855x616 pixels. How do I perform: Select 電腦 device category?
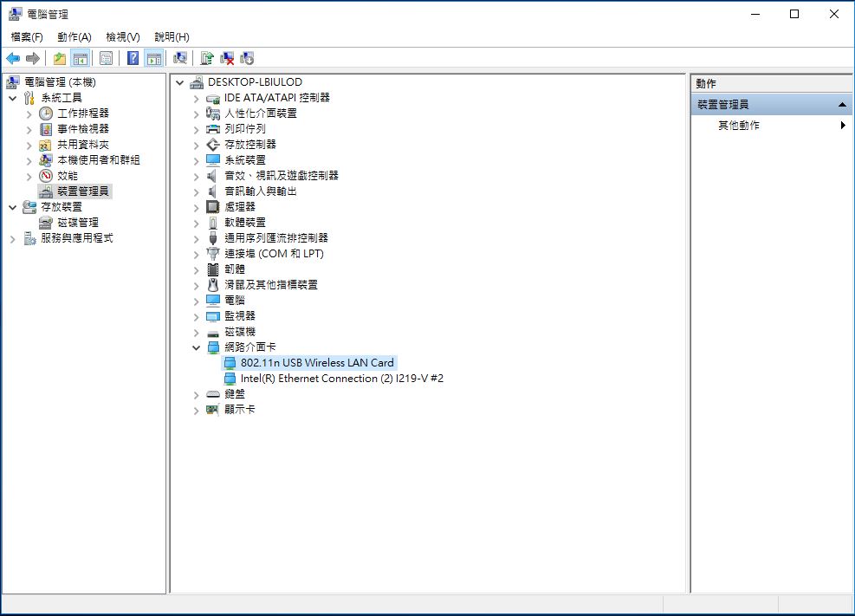pyautogui.click(x=235, y=301)
